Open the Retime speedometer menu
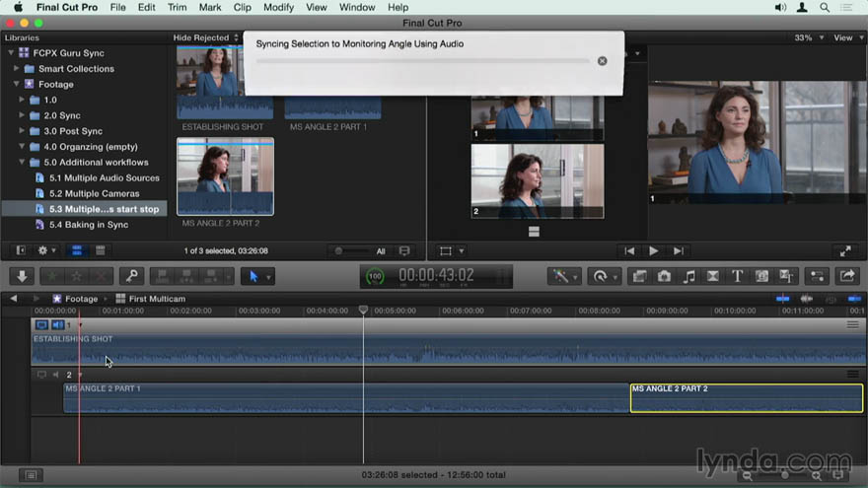The height and width of the screenshot is (488, 868). tap(603, 275)
